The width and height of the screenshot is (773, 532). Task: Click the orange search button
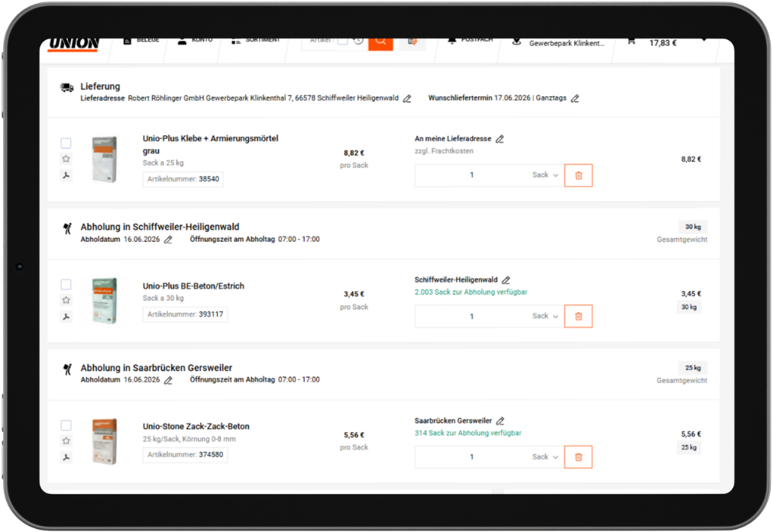pyautogui.click(x=380, y=44)
